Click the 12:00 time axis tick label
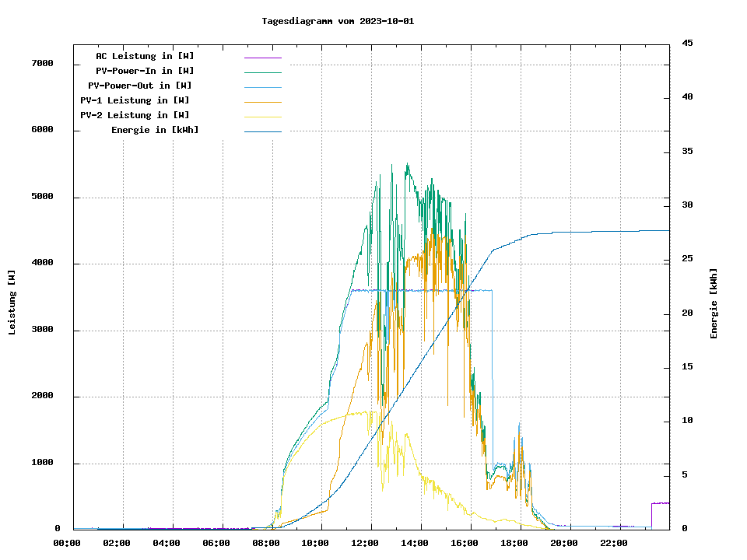The image size is (747, 560). pos(366,543)
